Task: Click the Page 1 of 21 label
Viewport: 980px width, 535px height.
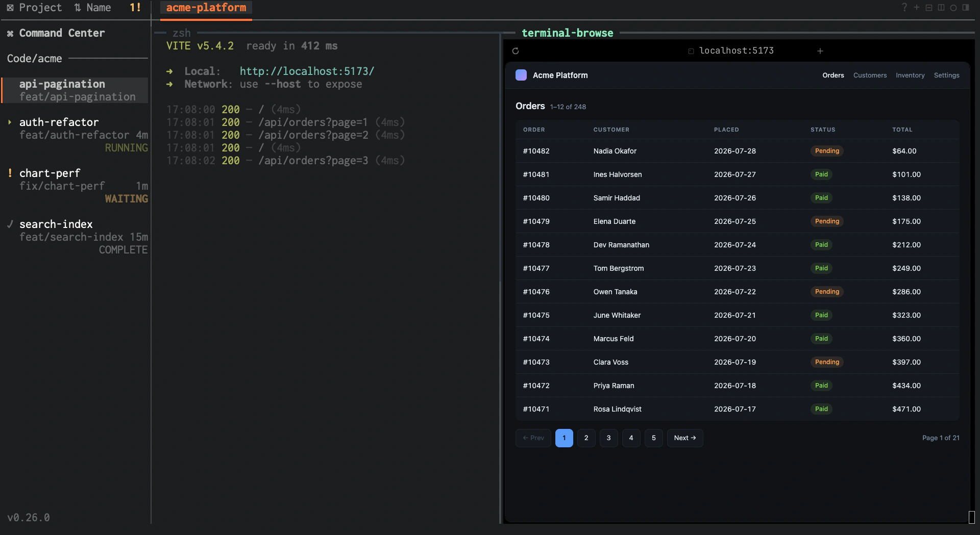Action: coord(941,438)
